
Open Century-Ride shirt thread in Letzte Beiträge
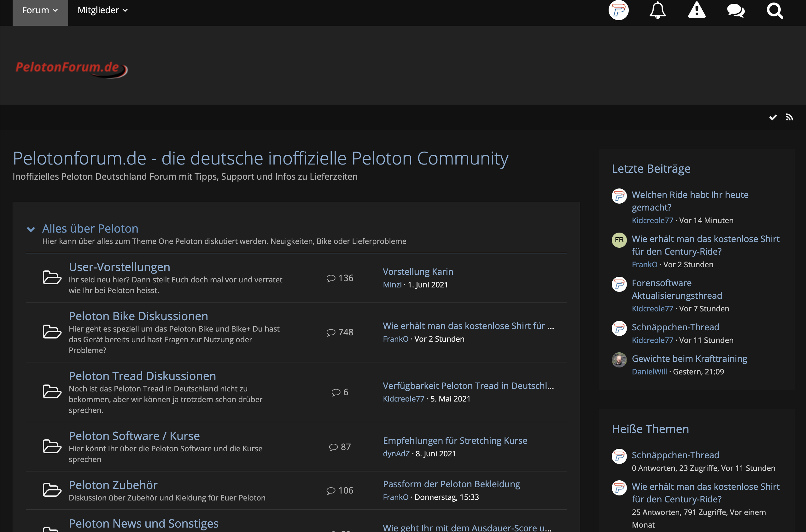(x=705, y=245)
